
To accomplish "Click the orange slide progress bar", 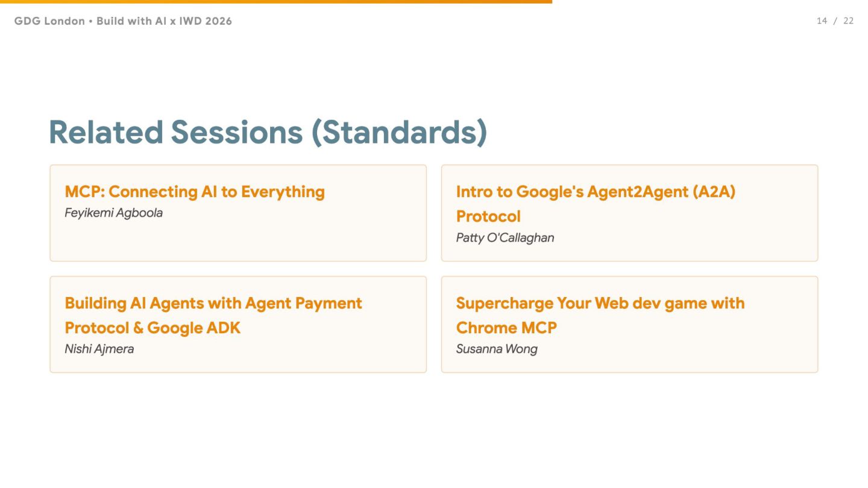I will (275, 2).
